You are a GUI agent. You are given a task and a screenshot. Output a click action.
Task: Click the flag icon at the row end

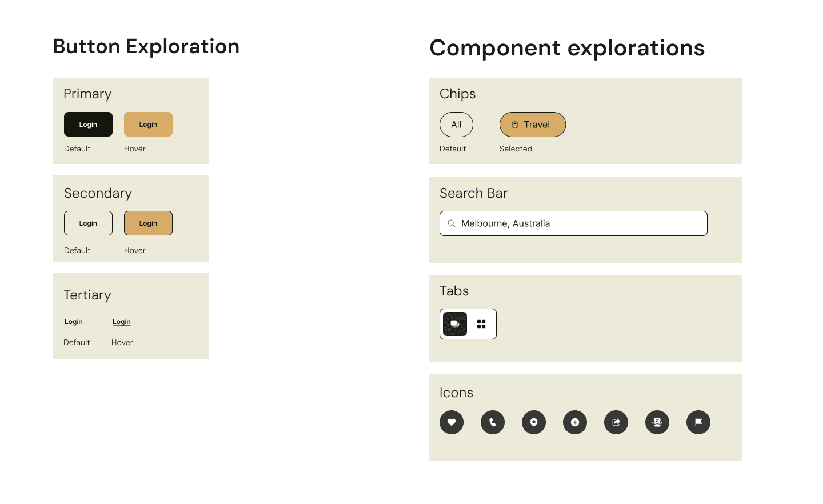(698, 422)
